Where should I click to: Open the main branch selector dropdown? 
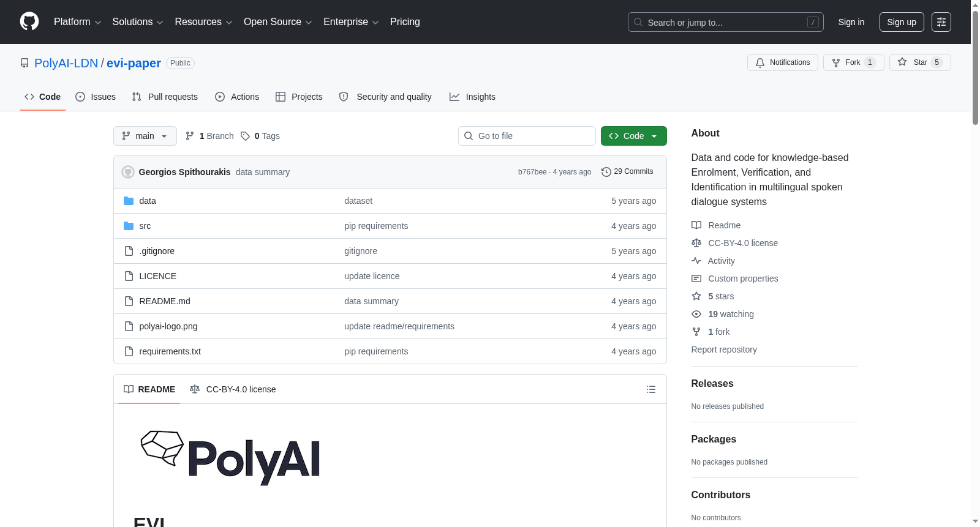coord(145,136)
